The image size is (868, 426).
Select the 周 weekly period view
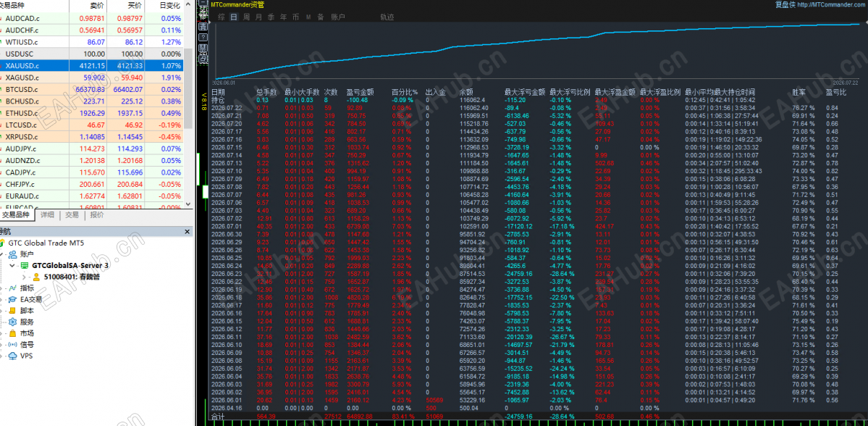click(246, 17)
